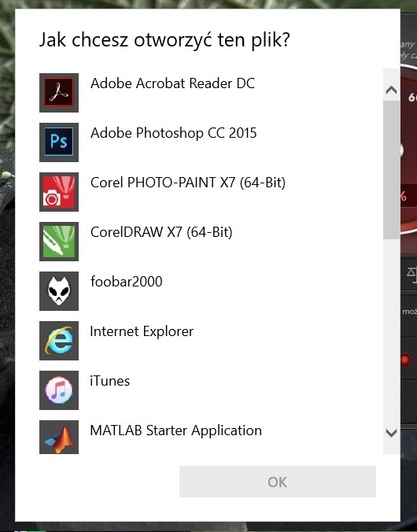The height and width of the screenshot is (532, 417).
Task: Choose the Adobe Photoshop CC 2015 icon
Action: 59,142
